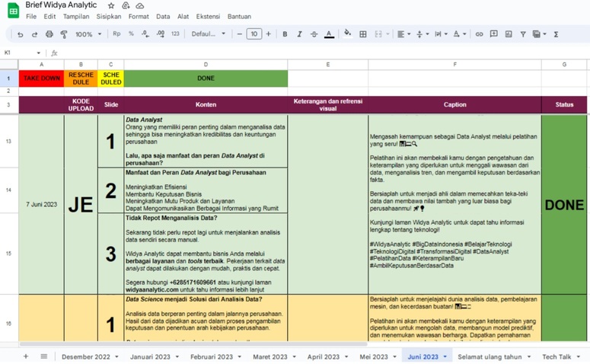Open the zoom 100% dropdown
Viewport: 590px width, 364px height.
point(88,34)
